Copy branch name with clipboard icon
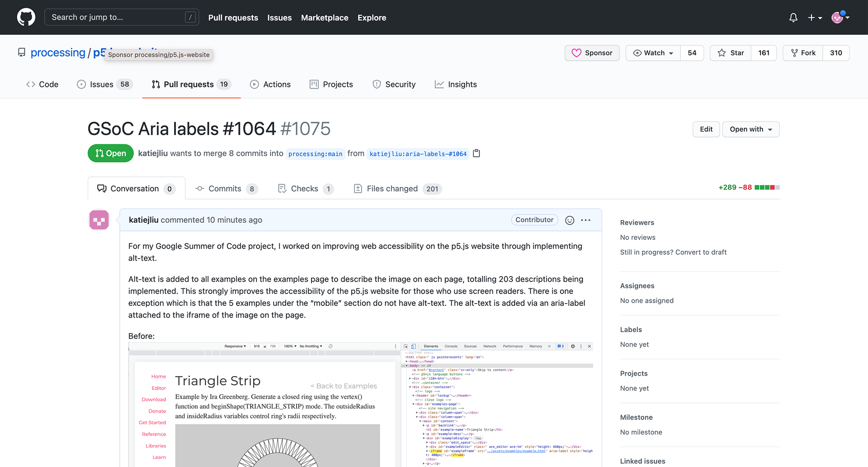 click(x=476, y=153)
